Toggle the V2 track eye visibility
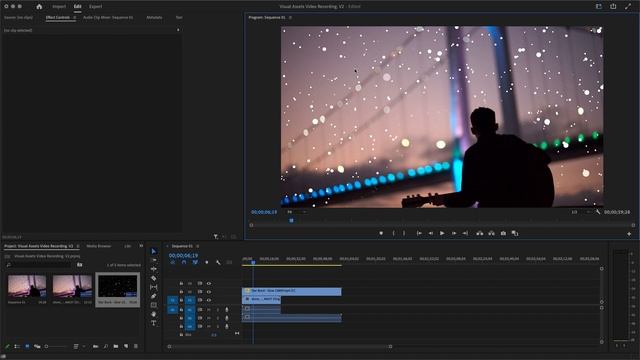The width and height of the screenshot is (640, 360). coord(209,292)
